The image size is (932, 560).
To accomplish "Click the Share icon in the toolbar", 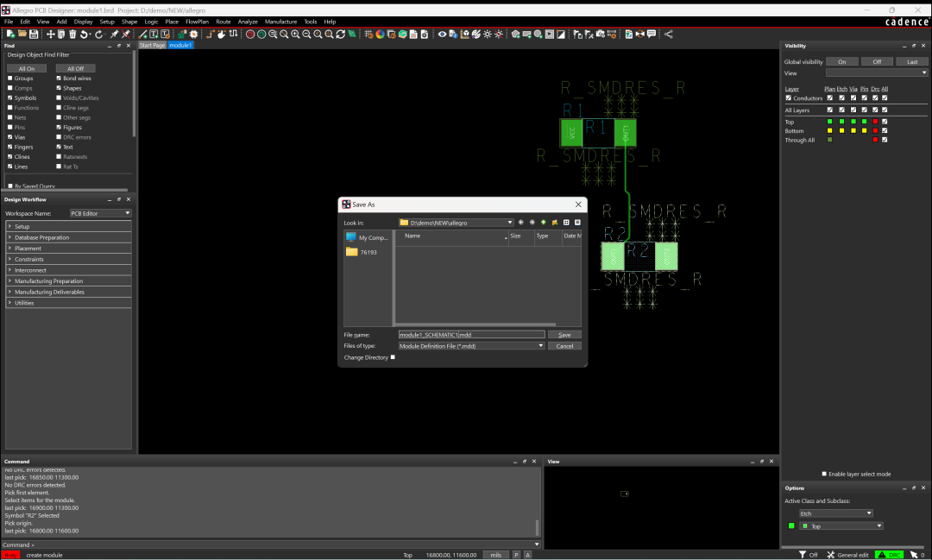I will tap(669, 34).
